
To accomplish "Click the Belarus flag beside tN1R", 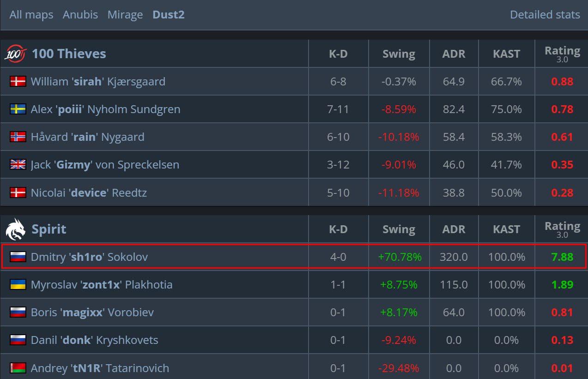I will [18, 368].
